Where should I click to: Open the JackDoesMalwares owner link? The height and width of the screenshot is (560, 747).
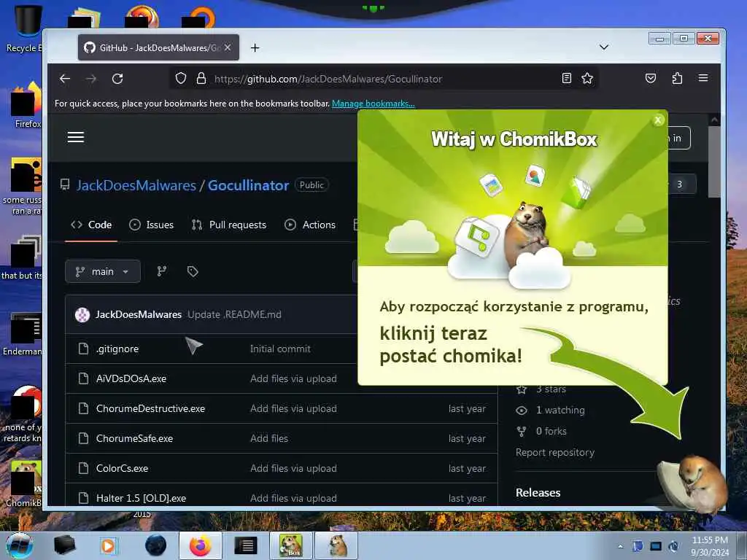click(x=136, y=185)
